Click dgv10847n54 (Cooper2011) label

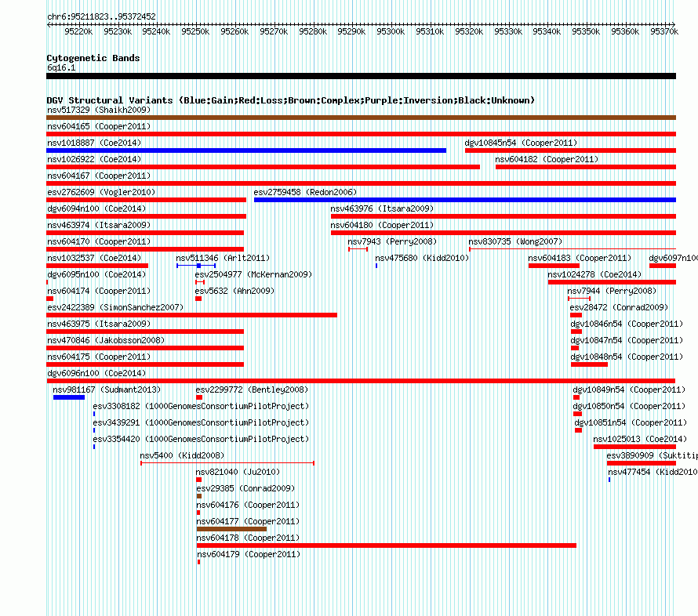(x=627, y=340)
